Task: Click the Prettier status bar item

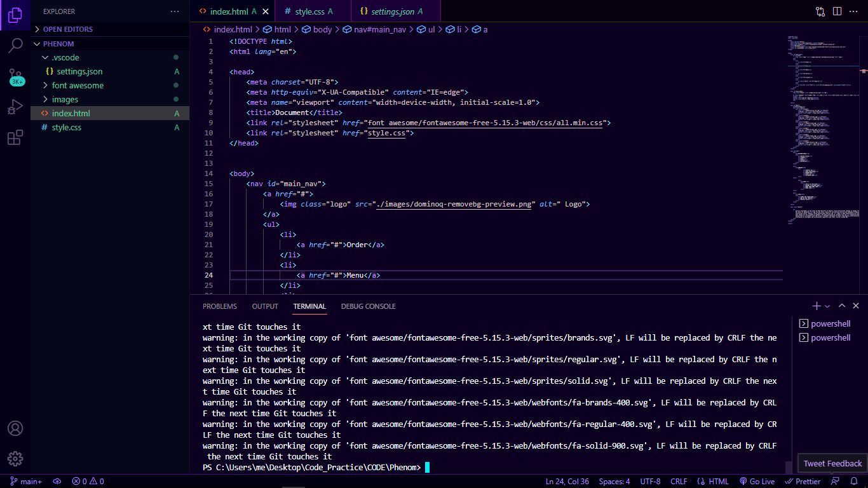Action: pos(803,482)
